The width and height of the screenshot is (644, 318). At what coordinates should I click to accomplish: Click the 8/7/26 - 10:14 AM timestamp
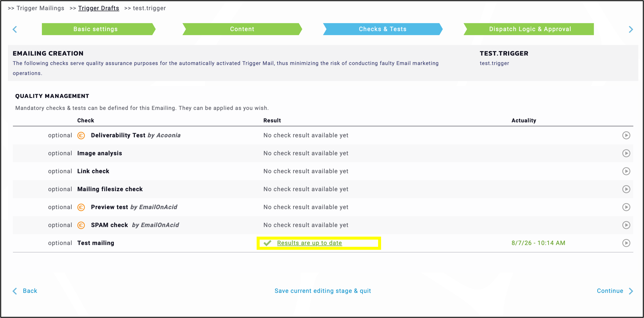(538, 243)
